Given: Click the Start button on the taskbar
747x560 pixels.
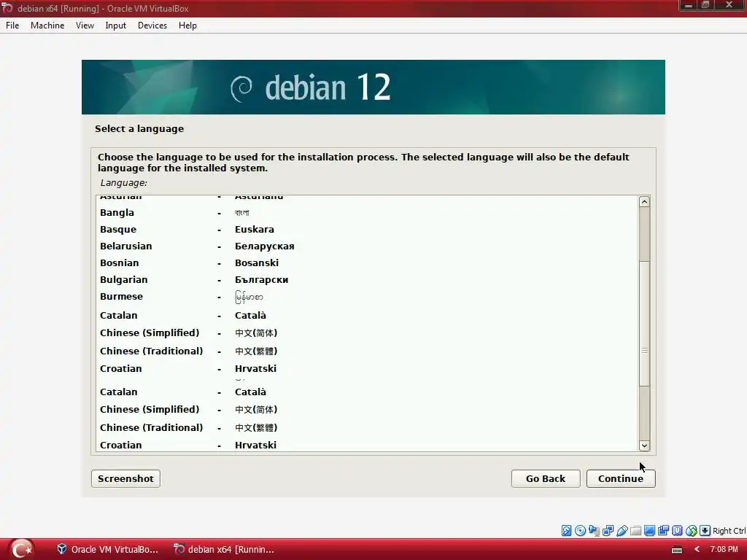Looking at the screenshot, I should pyautogui.click(x=20, y=549).
